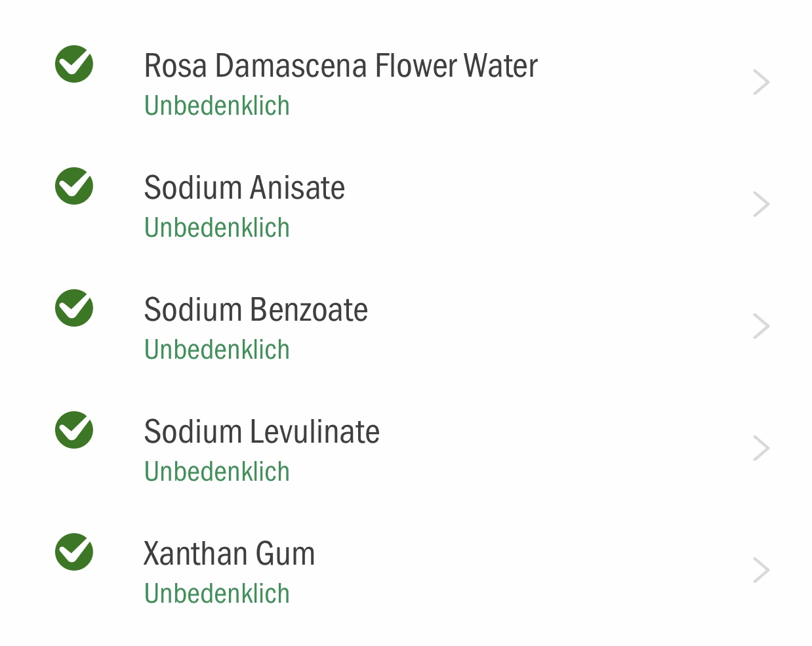This screenshot has width=812, height=646.
Task: Click Unbedenklich rating under Sodium Levulinate
Action: click(x=217, y=472)
